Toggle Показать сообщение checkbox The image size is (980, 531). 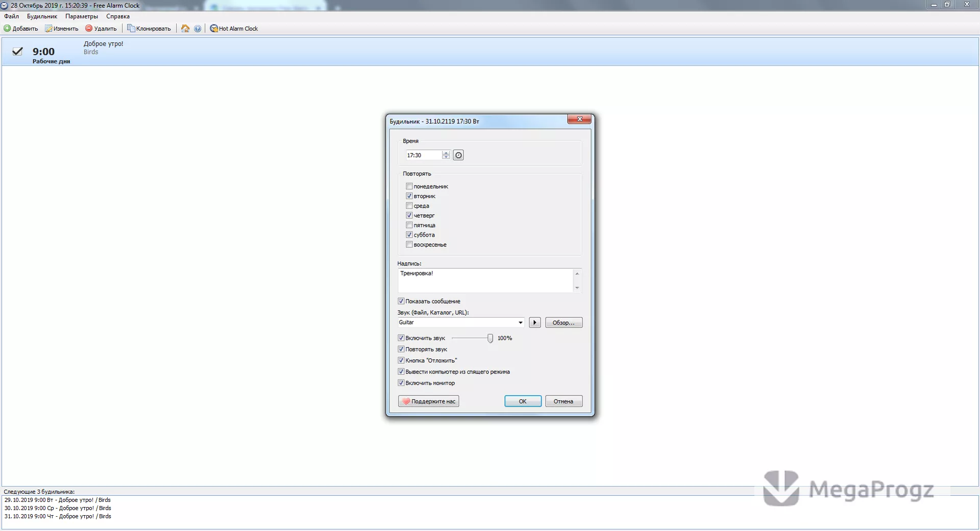[x=401, y=301]
